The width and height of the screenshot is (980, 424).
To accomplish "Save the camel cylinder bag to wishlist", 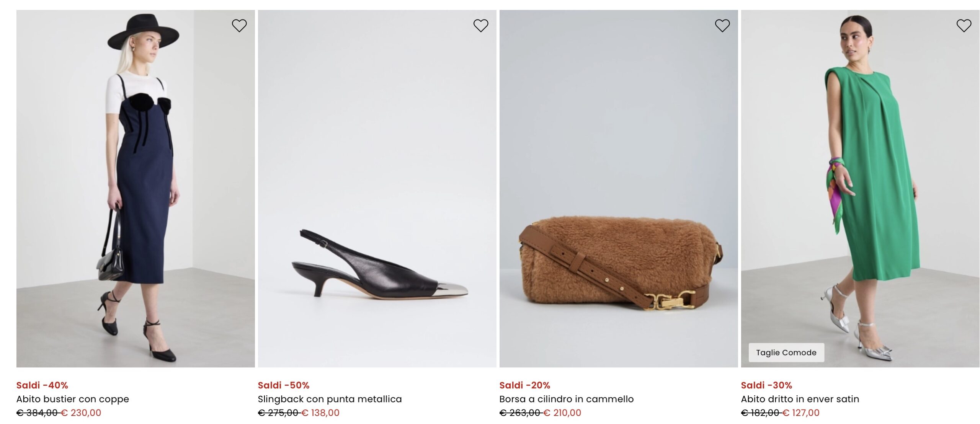I will (722, 26).
